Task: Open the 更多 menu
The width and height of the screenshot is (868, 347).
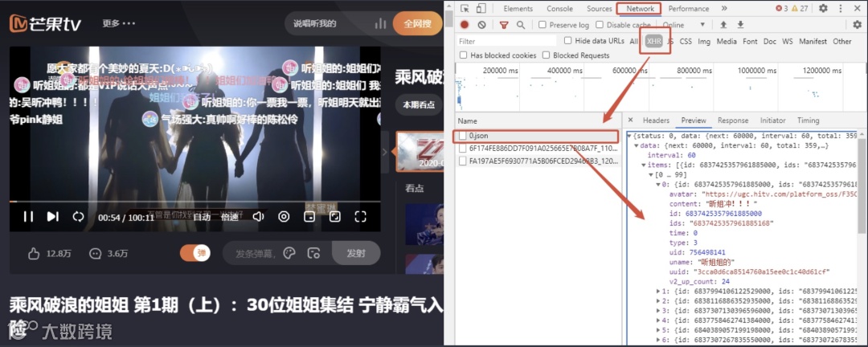Action: 118,24
